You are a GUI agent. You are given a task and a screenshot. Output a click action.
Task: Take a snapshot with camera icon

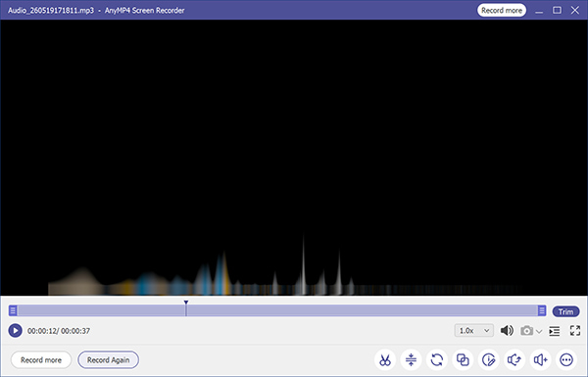pos(526,331)
